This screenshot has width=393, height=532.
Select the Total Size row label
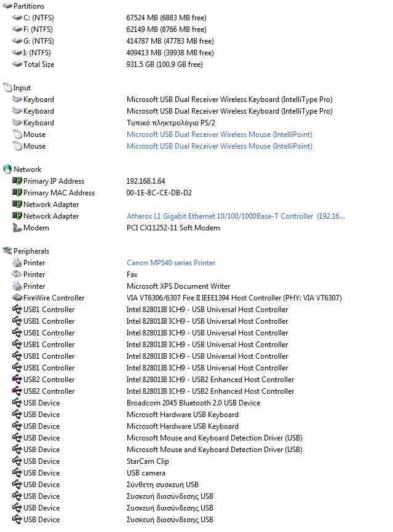[39, 64]
